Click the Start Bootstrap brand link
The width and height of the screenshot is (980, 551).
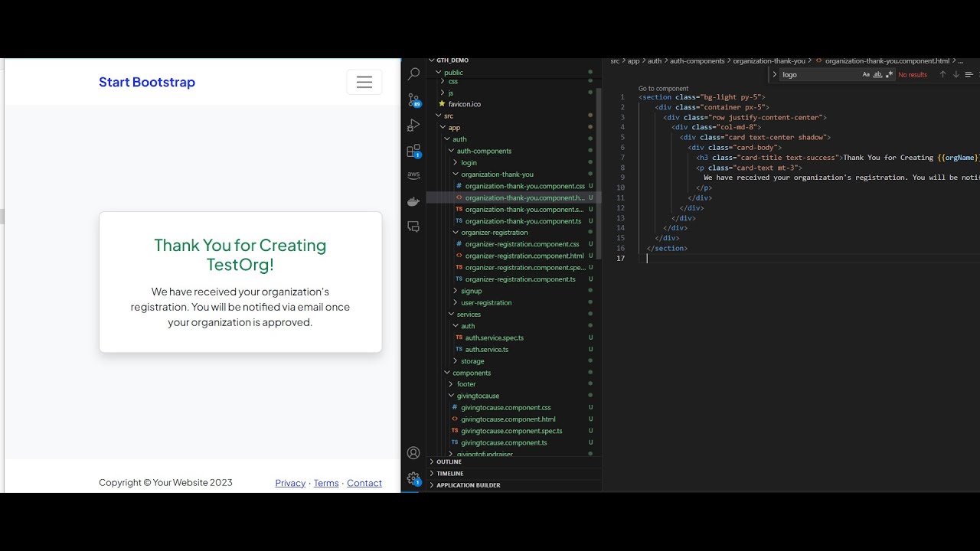[147, 82]
